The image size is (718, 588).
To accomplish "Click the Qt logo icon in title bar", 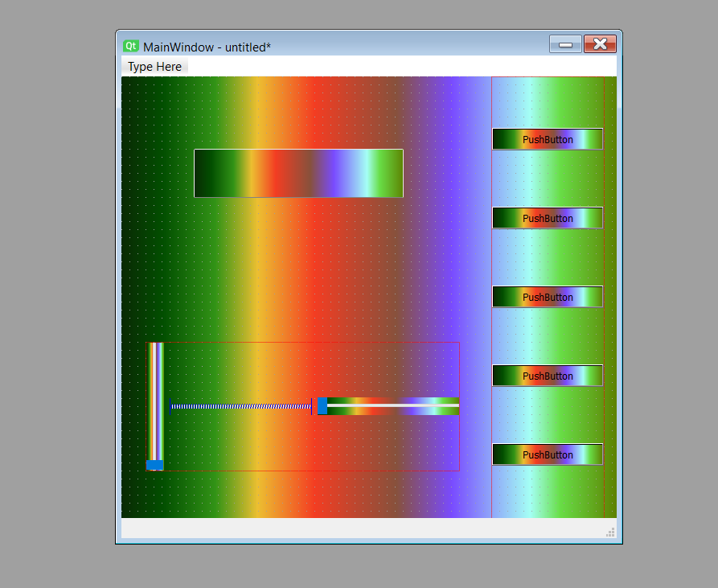I will (x=130, y=47).
